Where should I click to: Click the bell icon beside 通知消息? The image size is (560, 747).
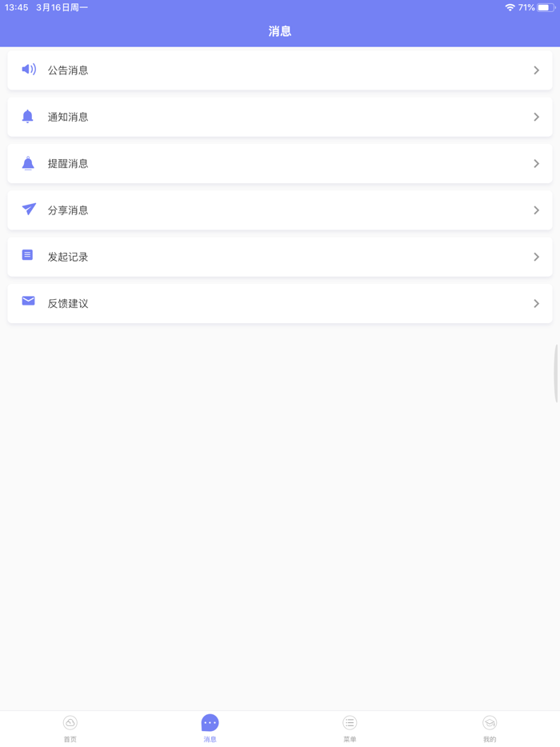tap(28, 116)
